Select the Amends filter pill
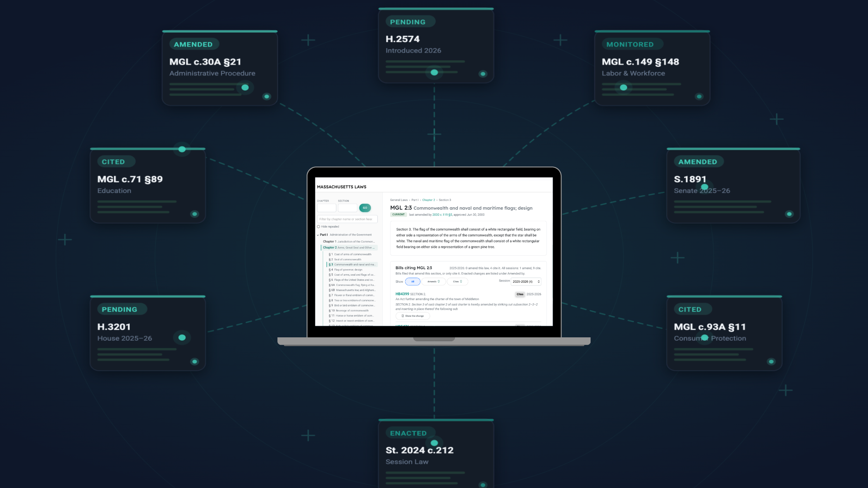Image resolution: width=868 pixels, height=488 pixels. (434, 282)
